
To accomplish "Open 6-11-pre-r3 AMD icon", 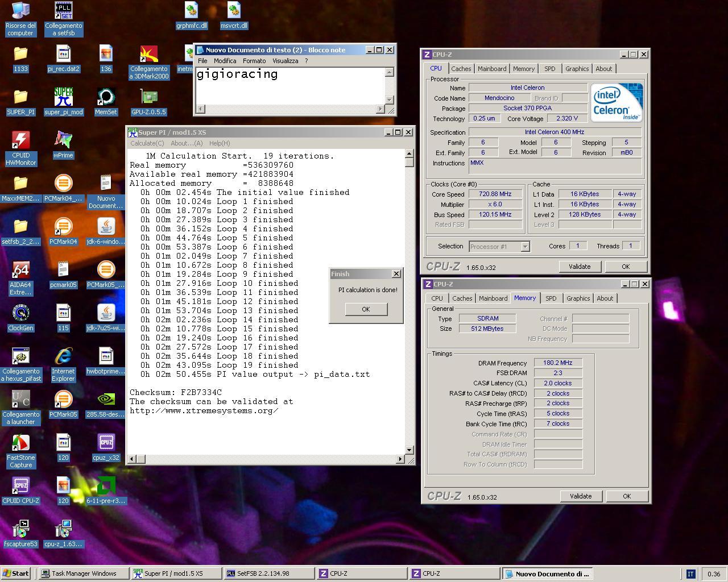I will [x=106, y=491].
